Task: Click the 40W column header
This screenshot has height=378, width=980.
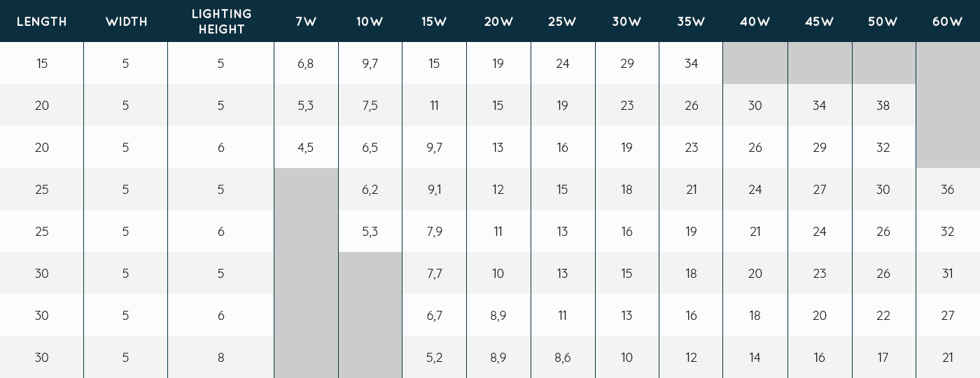Action: click(x=755, y=22)
